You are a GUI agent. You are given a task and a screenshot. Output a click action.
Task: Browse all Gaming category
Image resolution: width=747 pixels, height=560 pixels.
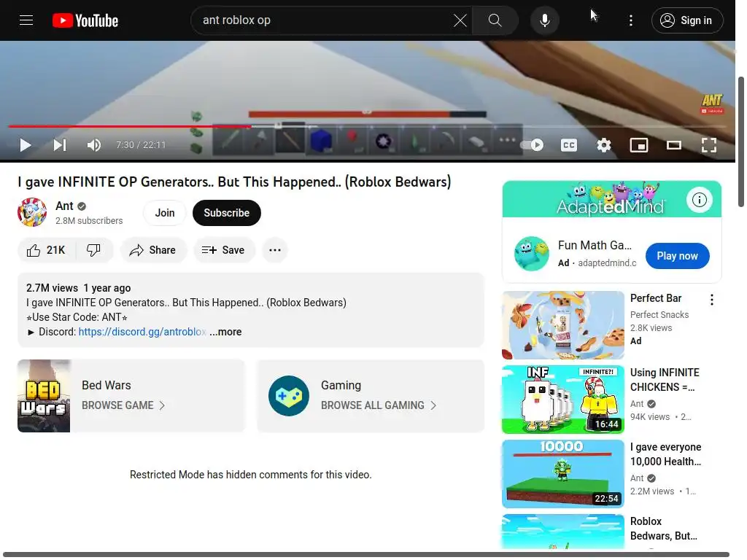tap(371, 396)
